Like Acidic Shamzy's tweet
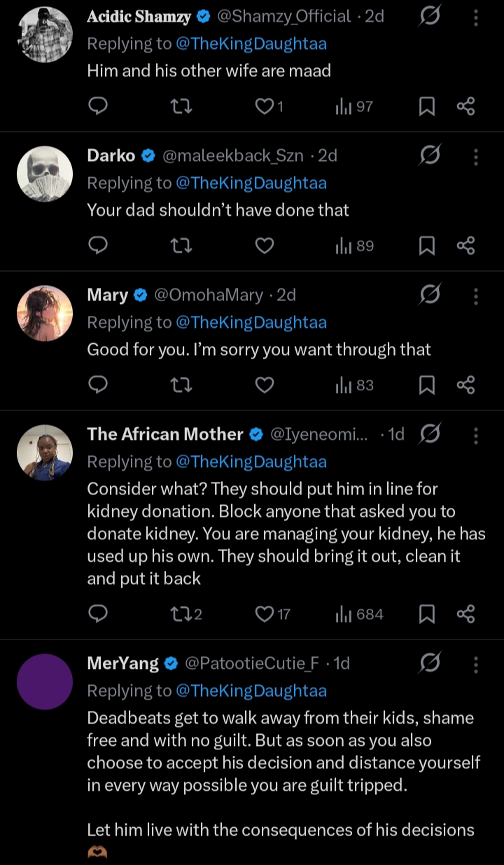504x865 pixels. coord(265,106)
